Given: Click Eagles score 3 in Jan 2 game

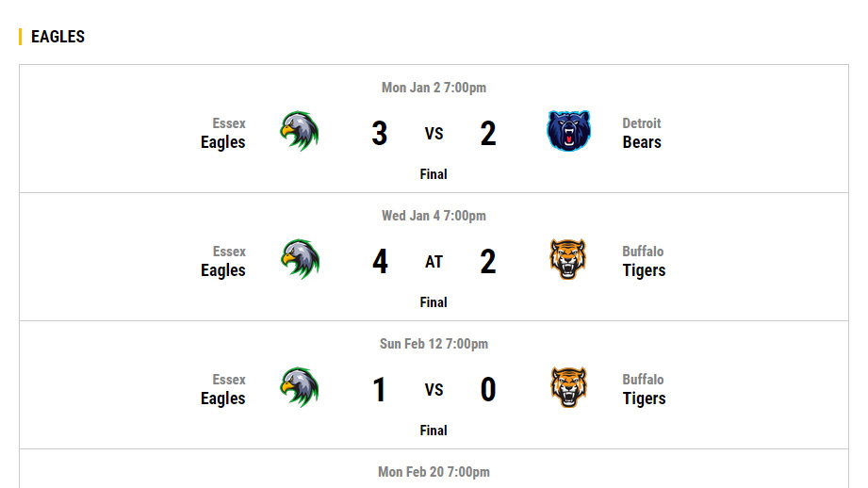Looking at the screenshot, I should tap(380, 134).
